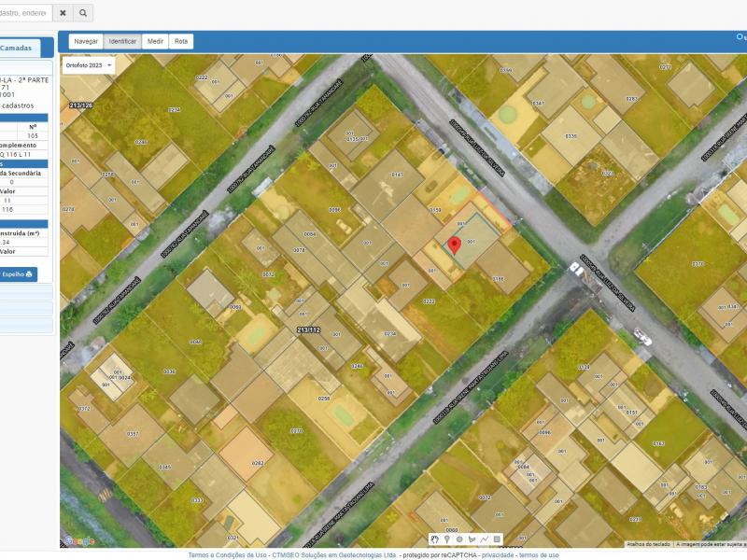Open the Ortofoto 2023 basemap dropdown
747x560 pixels.
coord(90,65)
